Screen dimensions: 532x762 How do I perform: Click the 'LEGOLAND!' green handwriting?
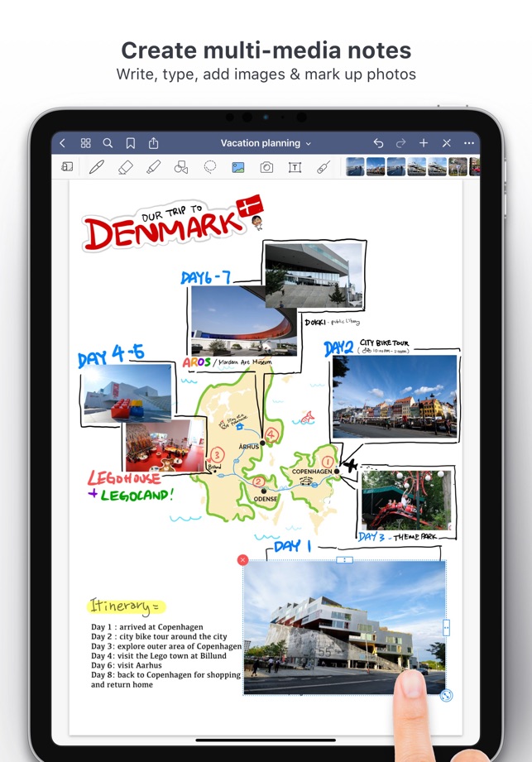click(137, 496)
